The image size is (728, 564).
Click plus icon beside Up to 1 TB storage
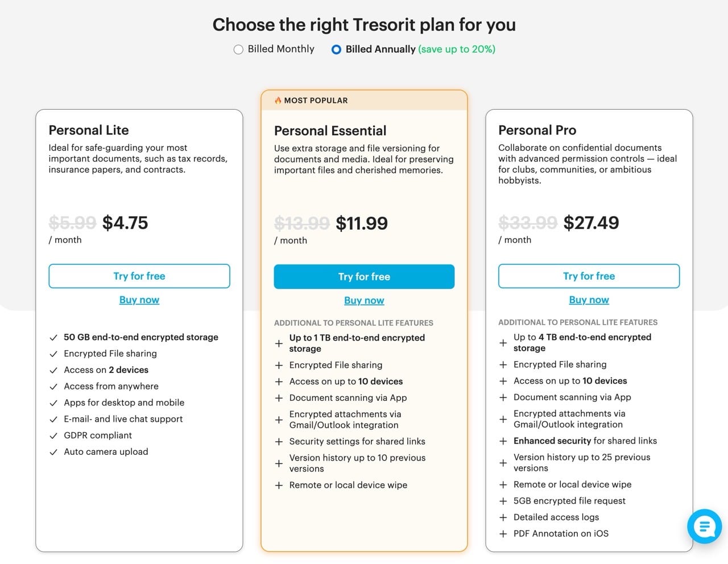[x=279, y=343]
